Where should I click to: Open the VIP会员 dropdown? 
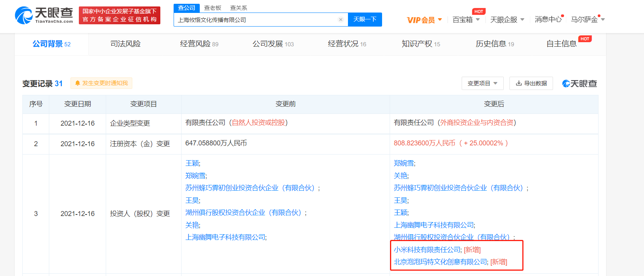pyautogui.click(x=425, y=20)
